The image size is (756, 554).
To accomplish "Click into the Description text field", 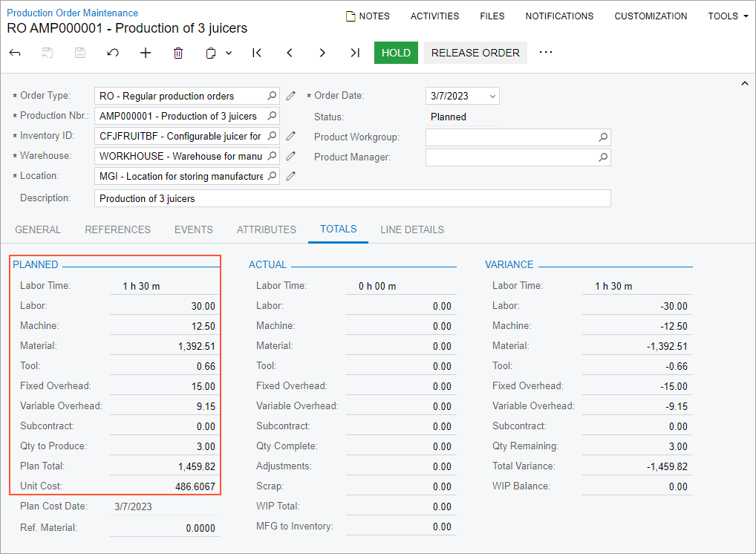I will coord(353,198).
